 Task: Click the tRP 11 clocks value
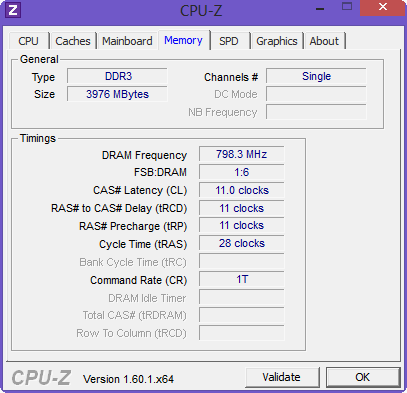(242, 225)
